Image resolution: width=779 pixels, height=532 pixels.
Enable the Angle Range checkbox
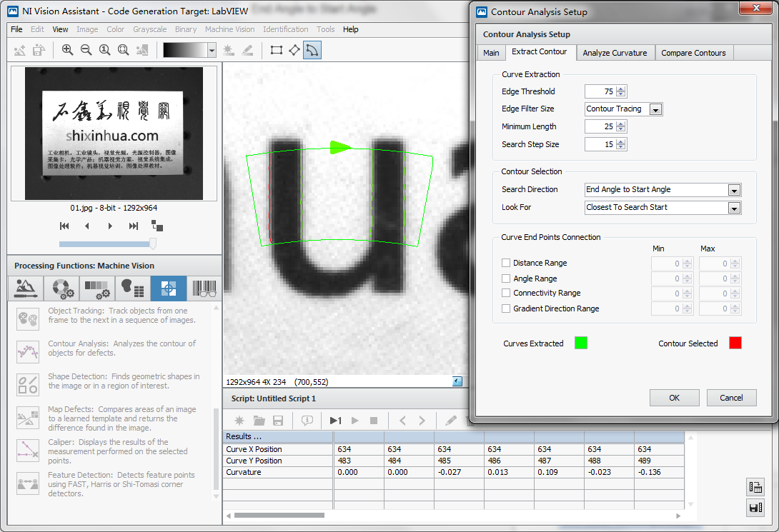[506, 278]
